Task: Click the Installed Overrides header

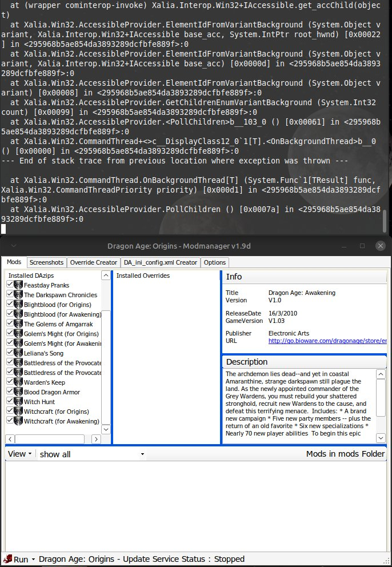Action: point(143,275)
